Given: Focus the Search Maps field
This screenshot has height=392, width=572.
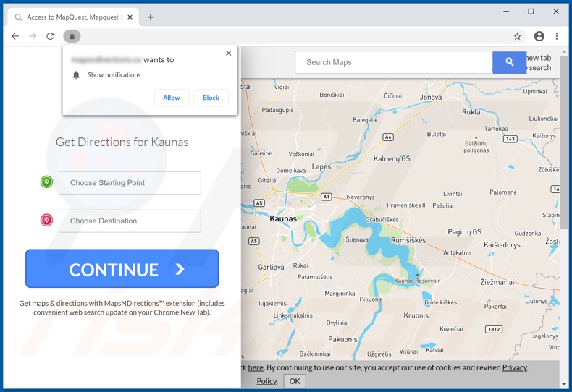Looking at the screenshot, I should click(x=394, y=62).
